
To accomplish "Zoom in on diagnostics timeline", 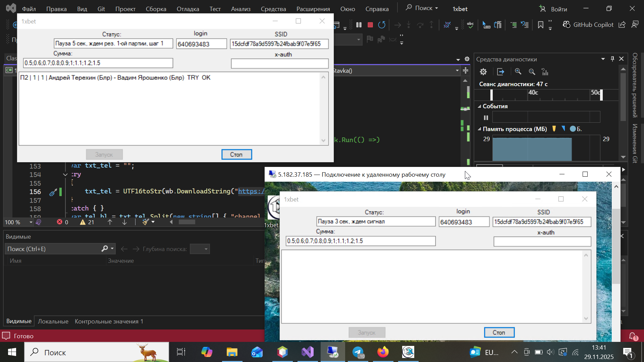I will tap(518, 72).
